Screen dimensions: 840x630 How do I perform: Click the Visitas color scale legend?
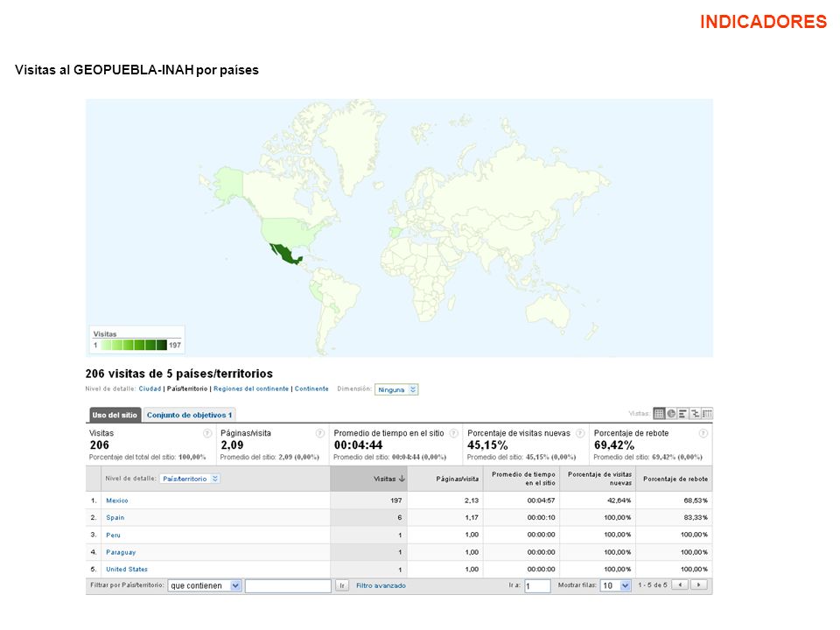(137, 339)
